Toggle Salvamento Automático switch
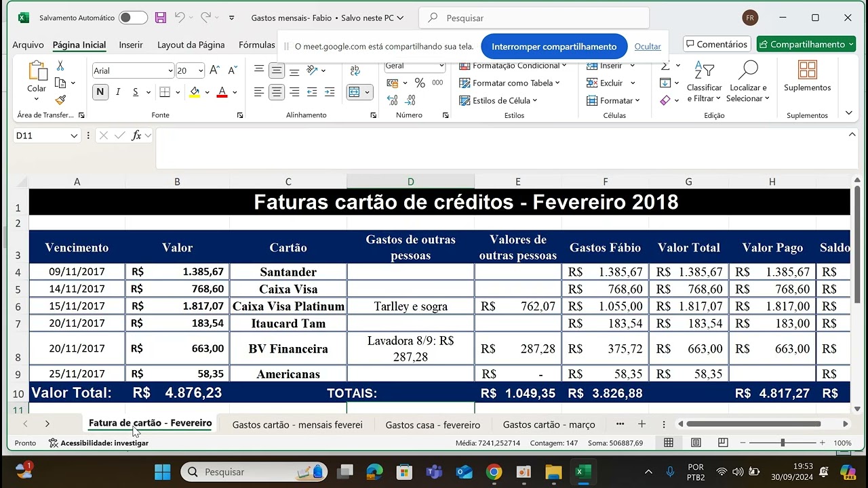Image resolution: width=868 pixels, height=488 pixels. click(133, 18)
